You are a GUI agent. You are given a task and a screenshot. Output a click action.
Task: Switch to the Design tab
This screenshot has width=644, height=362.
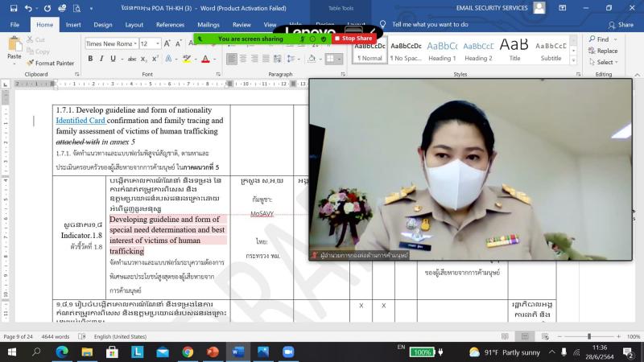click(x=103, y=25)
